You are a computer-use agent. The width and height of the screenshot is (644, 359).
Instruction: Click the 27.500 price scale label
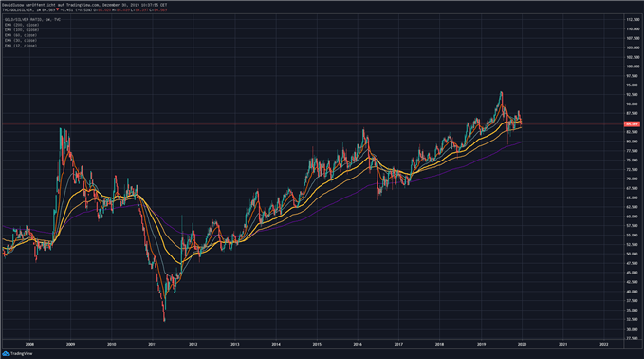tap(633, 338)
